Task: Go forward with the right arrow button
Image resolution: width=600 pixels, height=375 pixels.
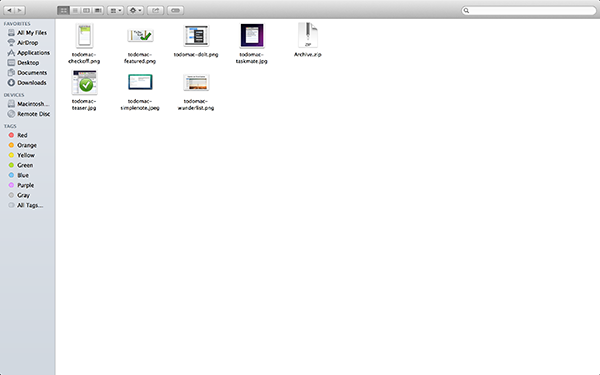Action: pyautogui.click(x=20, y=10)
